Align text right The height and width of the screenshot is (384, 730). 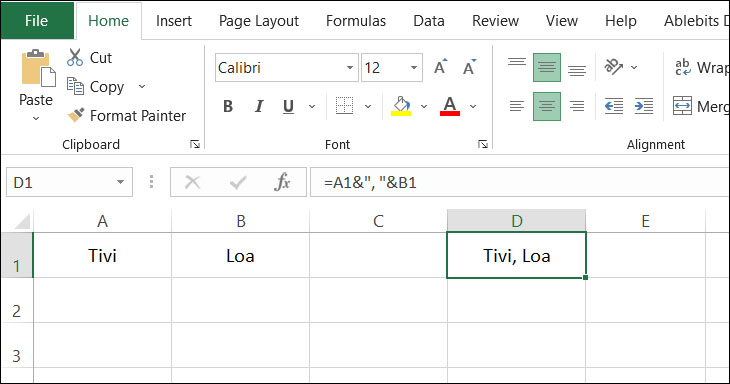click(x=577, y=106)
